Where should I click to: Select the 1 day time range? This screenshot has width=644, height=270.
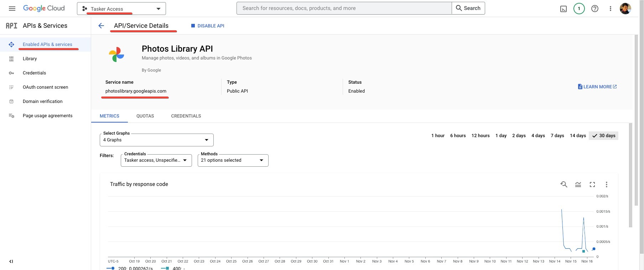point(501,136)
